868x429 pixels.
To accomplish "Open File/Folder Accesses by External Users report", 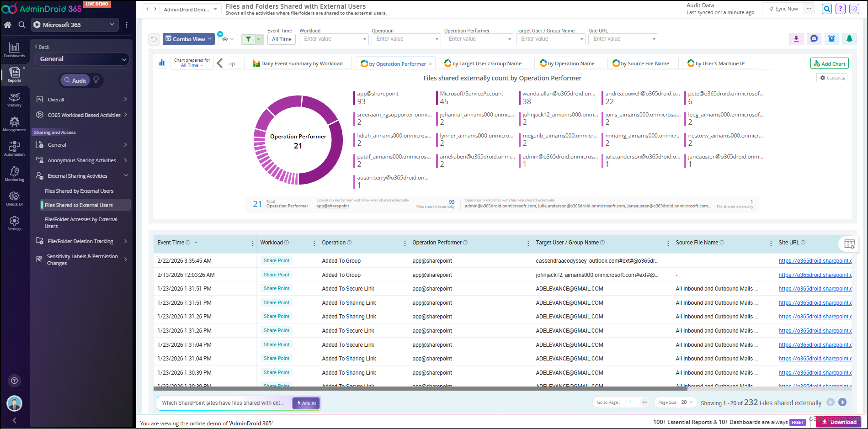I will [x=81, y=222].
